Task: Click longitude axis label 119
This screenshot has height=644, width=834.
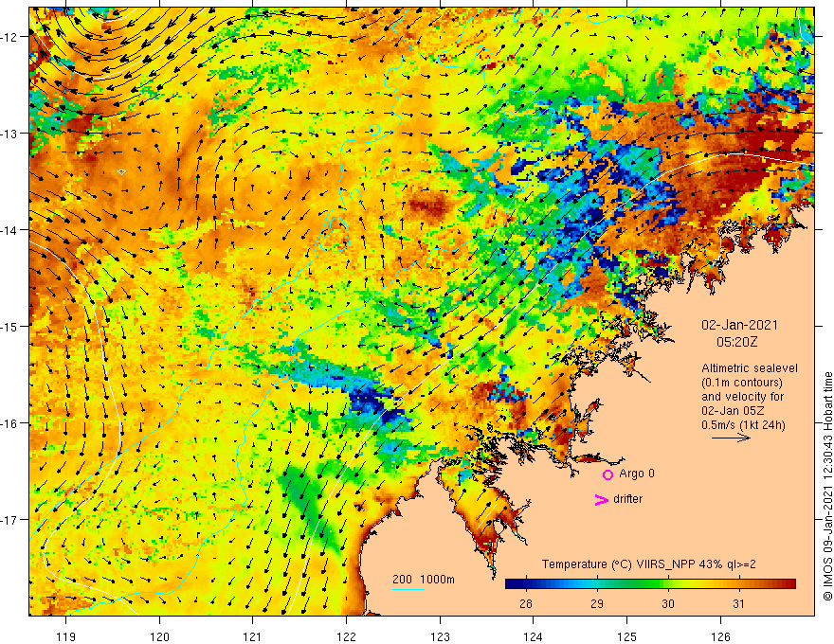Action: (66, 636)
